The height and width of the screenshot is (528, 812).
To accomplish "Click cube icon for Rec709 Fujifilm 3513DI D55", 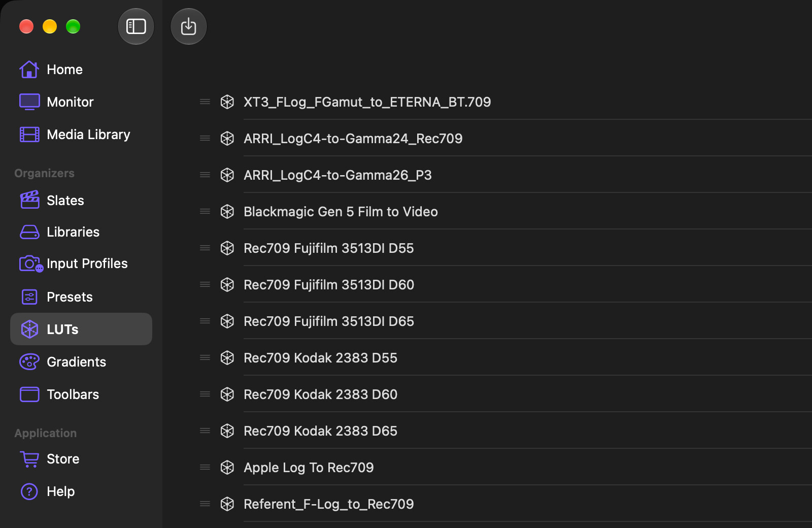I will 227,248.
